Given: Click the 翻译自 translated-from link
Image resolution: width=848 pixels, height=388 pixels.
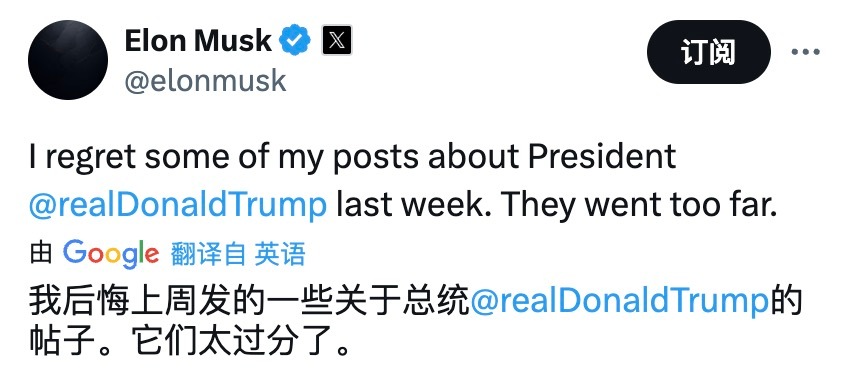Looking at the screenshot, I should tap(208, 254).
